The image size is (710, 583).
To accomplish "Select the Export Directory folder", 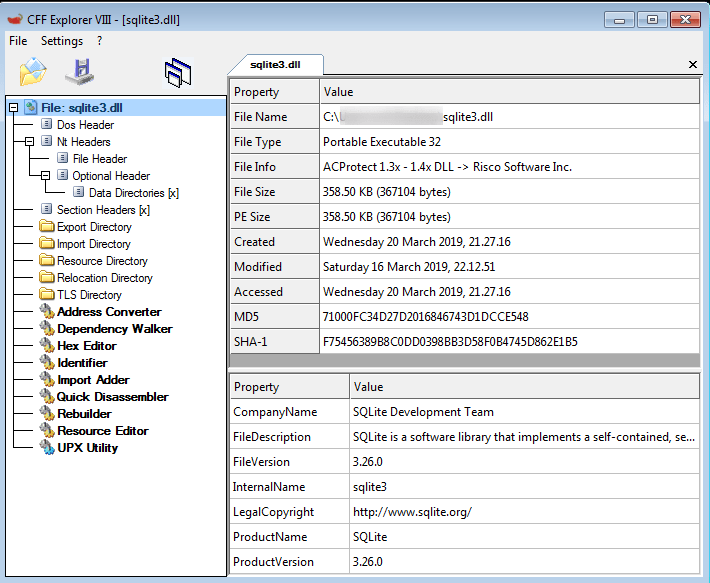I will pos(94,227).
